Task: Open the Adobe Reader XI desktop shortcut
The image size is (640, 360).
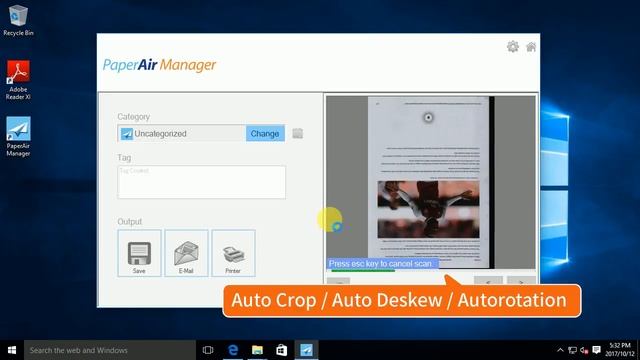Action: coord(18,80)
